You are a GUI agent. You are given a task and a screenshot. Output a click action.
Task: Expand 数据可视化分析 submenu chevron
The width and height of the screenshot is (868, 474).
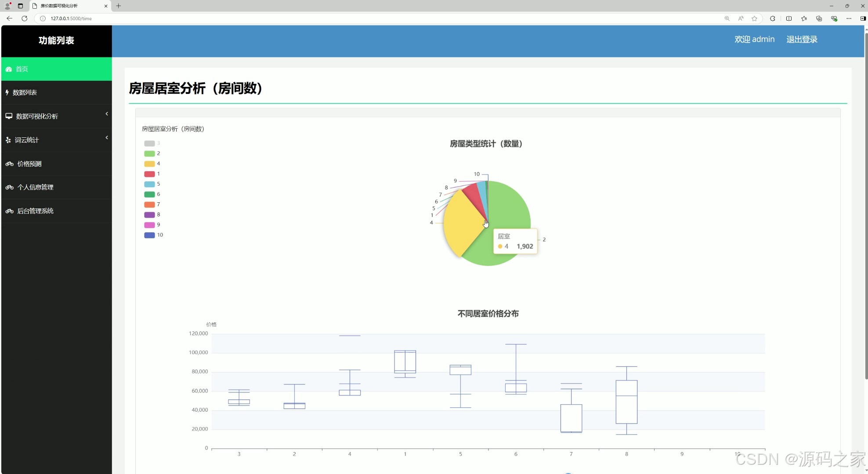pos(107,114)
